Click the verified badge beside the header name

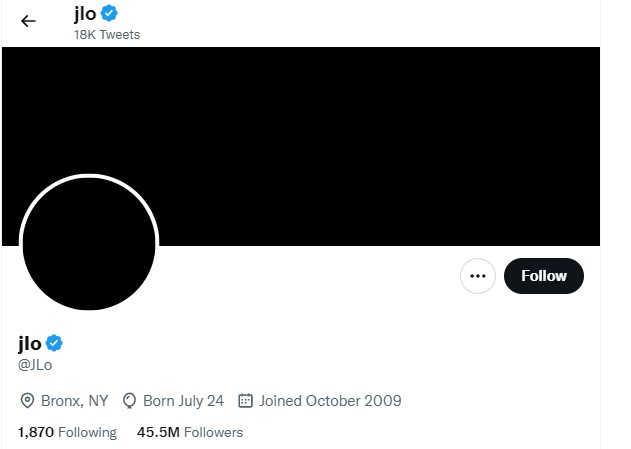click(109, 13)
